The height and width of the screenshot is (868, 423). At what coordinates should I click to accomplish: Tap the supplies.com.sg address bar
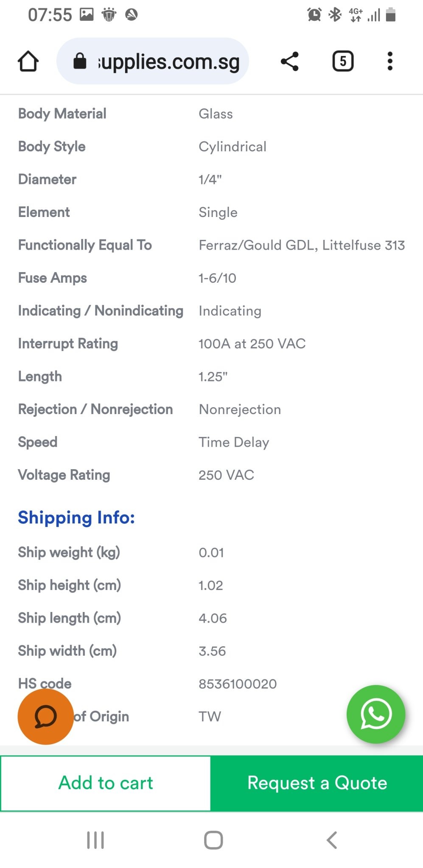[153, 61]
